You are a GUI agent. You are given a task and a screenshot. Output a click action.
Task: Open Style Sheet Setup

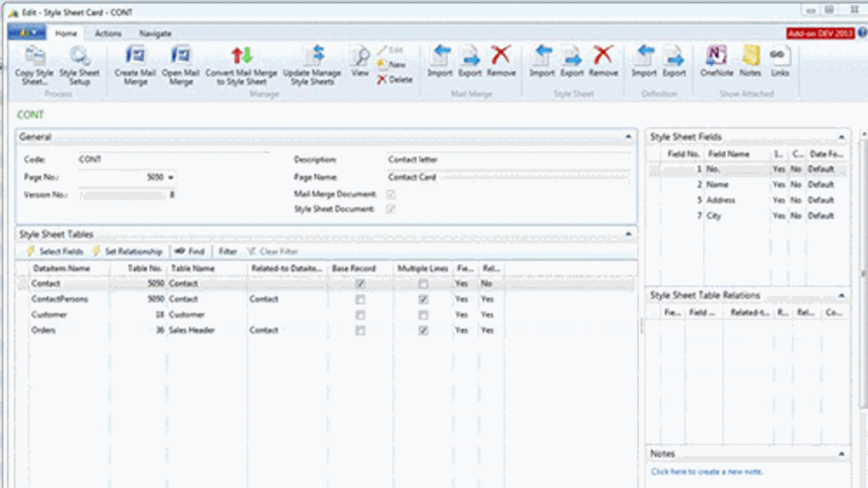(x=79, y=66)
